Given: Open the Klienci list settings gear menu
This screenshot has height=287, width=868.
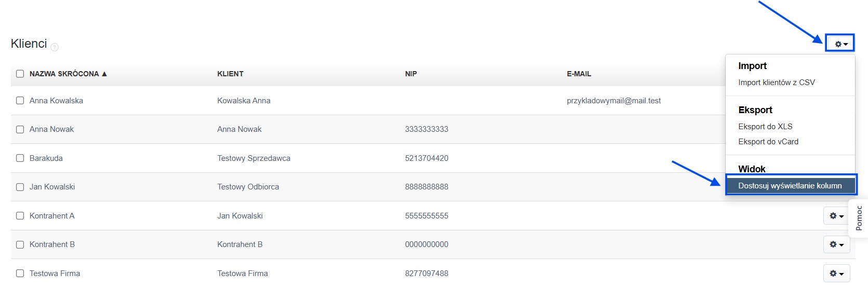Looking at the screenshot, I should pos(840,44).
